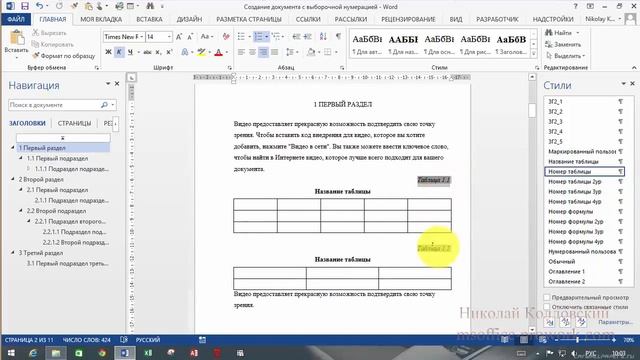The image size is (640, 360).
Task: Click the Заменить button
Action: (564, 44)
